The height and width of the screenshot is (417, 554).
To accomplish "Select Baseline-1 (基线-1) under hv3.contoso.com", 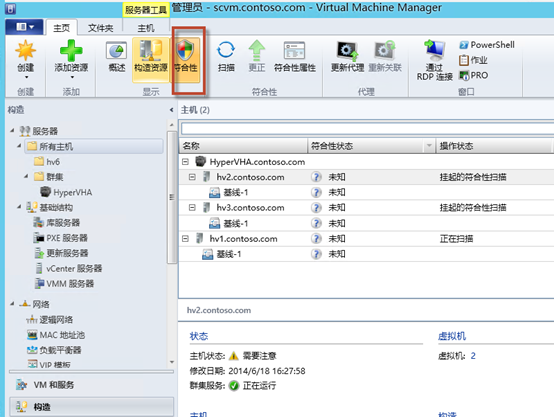I will pyautogui.click(x=366, y=223).
